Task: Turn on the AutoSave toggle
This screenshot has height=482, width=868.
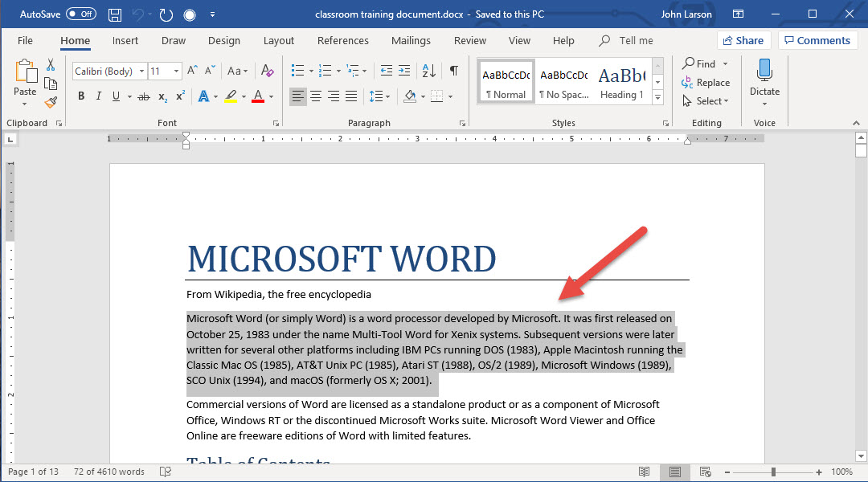Action: [80, 14]
